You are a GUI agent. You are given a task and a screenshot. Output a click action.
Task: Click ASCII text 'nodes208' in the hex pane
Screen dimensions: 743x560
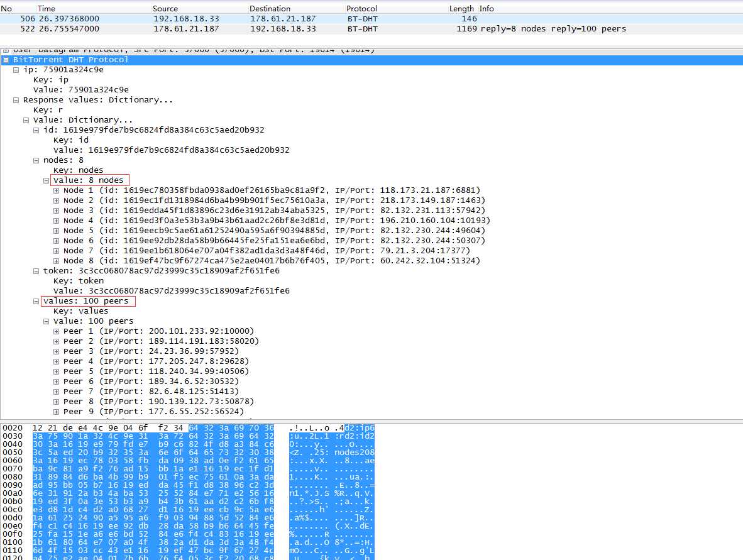coord(355,453)
